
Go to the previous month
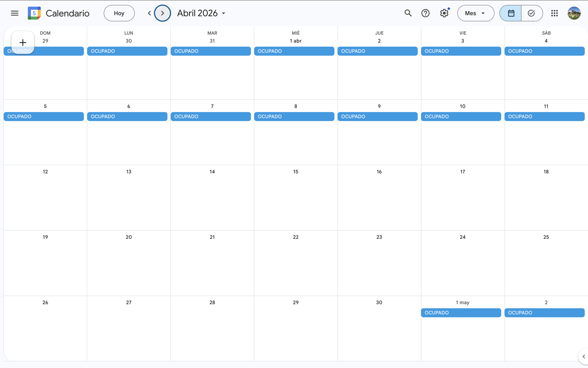[149, 13]
